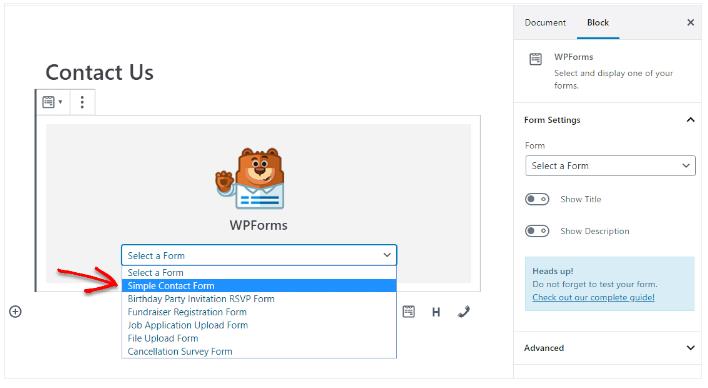
Task: Click the Form Settings heading text
Action: point(552,120)
